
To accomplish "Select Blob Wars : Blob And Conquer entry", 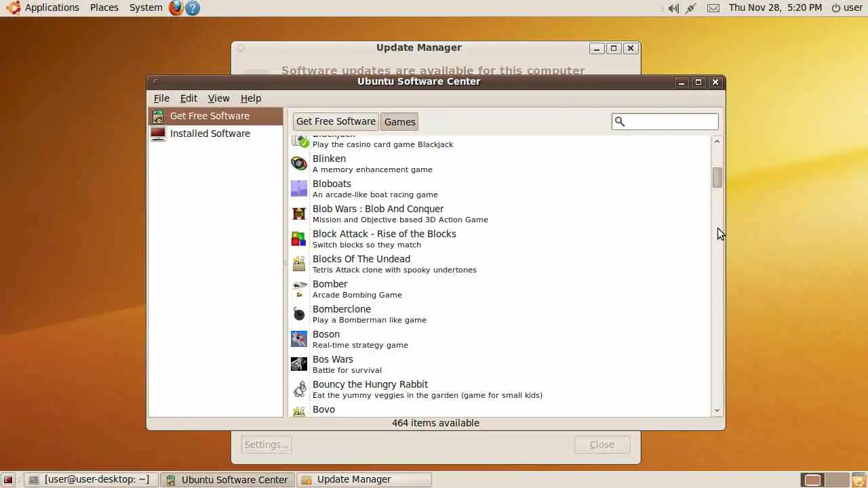I will click(500, 213).
